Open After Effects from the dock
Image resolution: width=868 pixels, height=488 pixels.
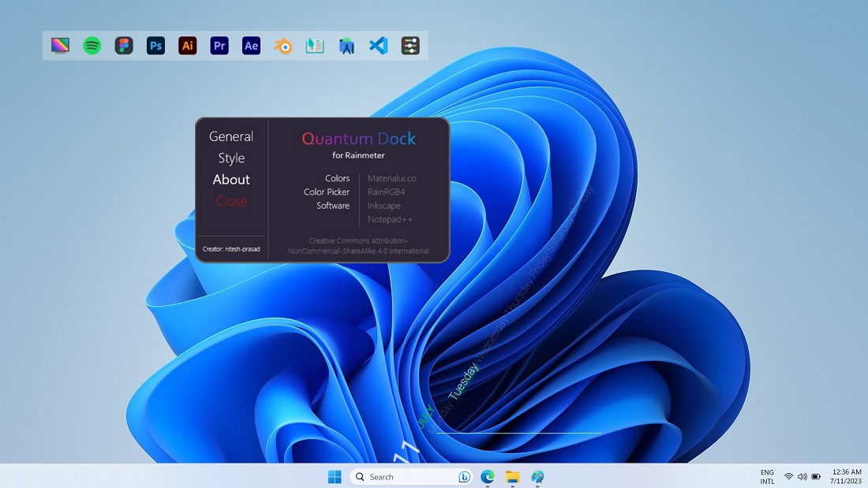251,45
